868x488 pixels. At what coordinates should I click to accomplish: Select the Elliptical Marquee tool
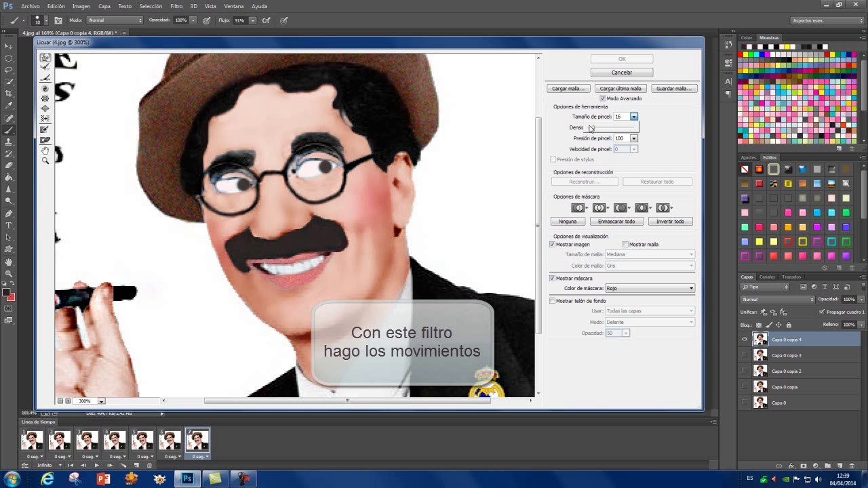pos(9,58)
